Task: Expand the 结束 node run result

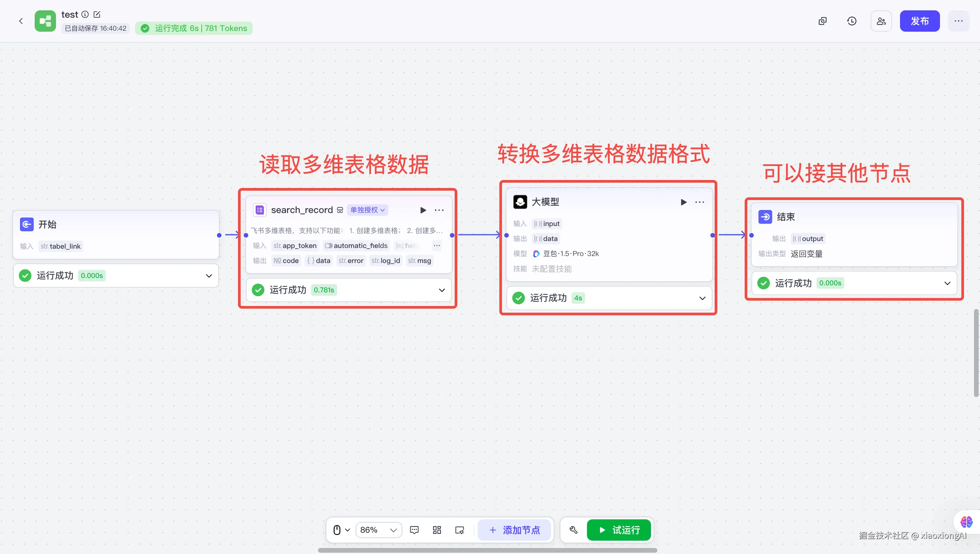Action: pyautogui.click(x=947, y=283)
